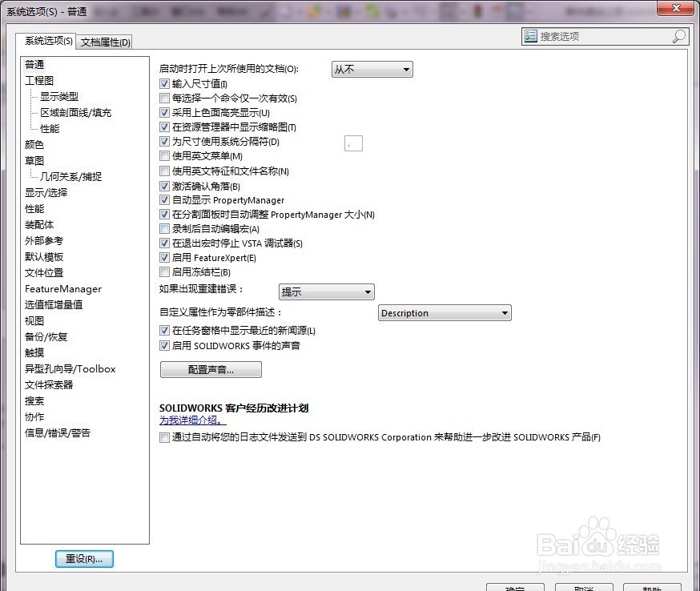Open the 从不 startup document dropdown
The width and height of the screenshot is (700, 591).
point(372,69)
